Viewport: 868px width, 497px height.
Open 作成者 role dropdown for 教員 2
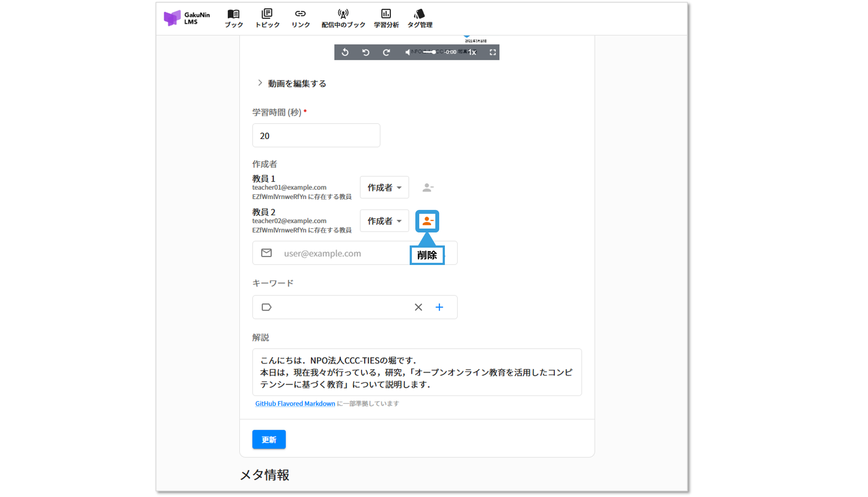(384, 221)
